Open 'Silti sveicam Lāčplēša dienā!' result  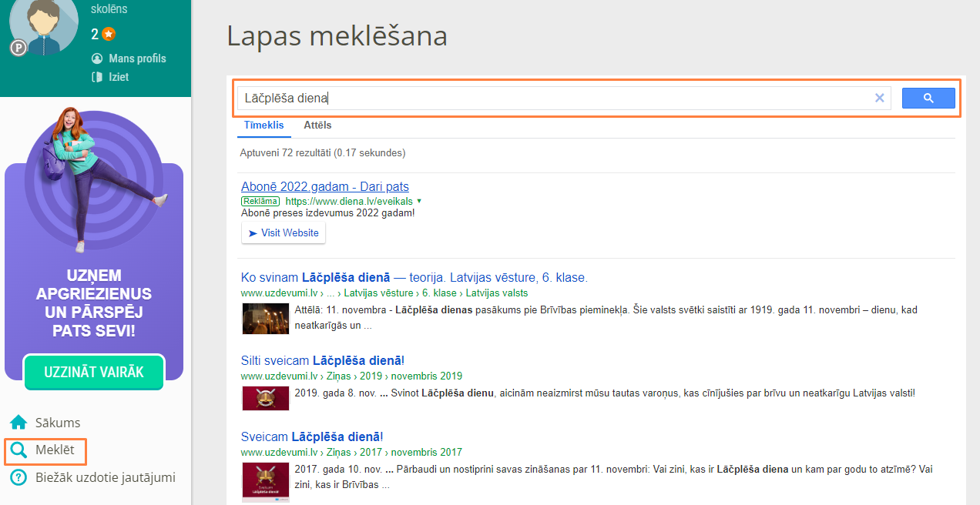[322, 360]
